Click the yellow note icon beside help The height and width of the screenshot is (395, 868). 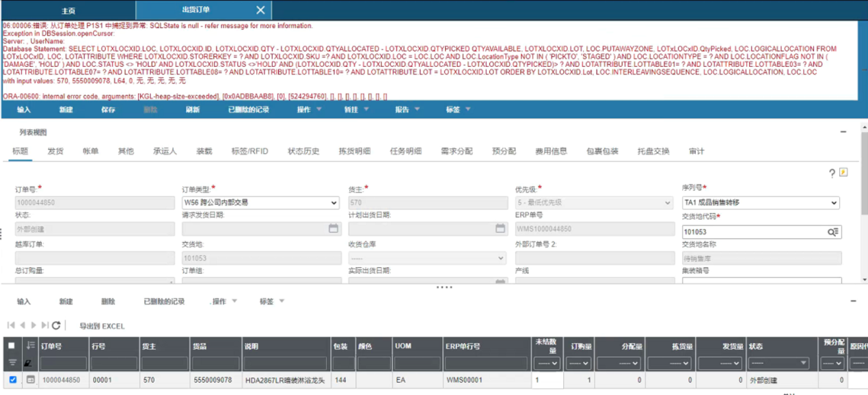pos(843,173)
